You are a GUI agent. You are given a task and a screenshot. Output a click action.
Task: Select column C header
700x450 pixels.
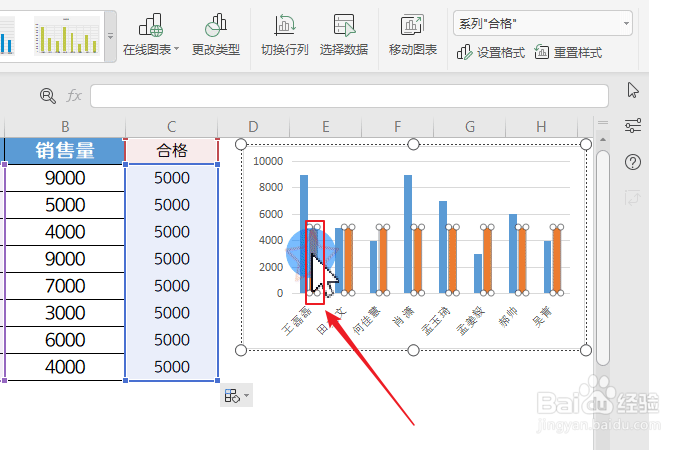172,127
